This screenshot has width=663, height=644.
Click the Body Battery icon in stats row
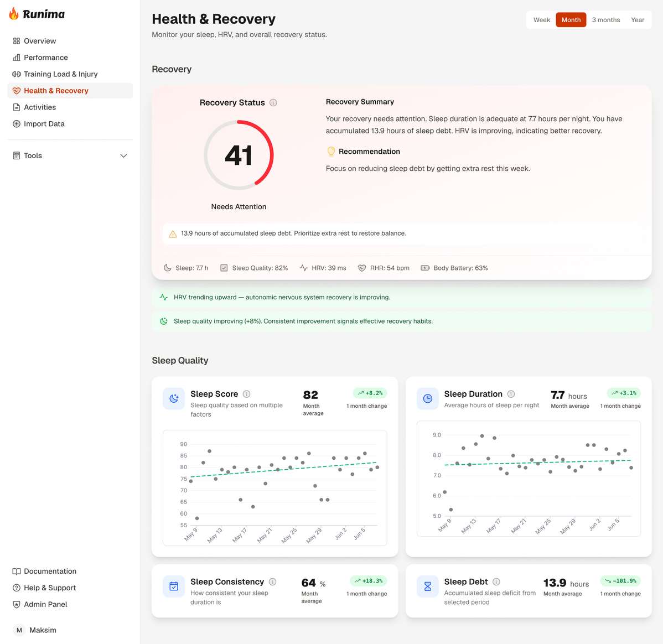pos(425,268)
